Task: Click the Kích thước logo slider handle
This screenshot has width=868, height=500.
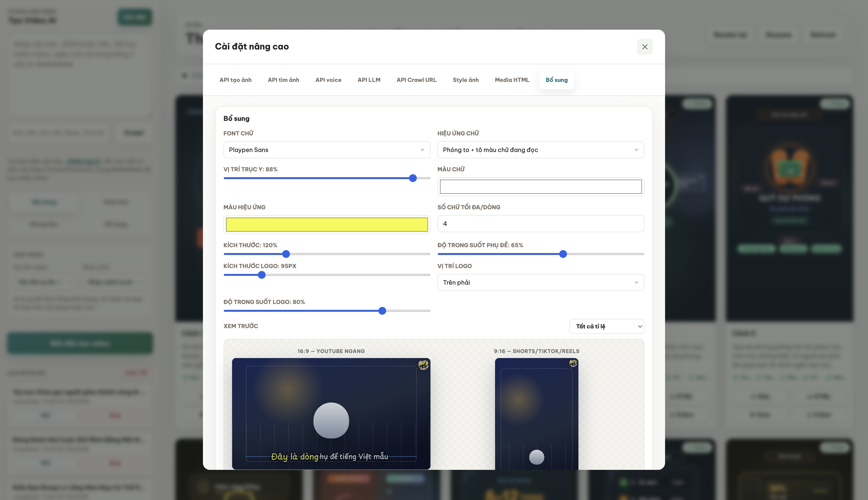Action: 261,275
